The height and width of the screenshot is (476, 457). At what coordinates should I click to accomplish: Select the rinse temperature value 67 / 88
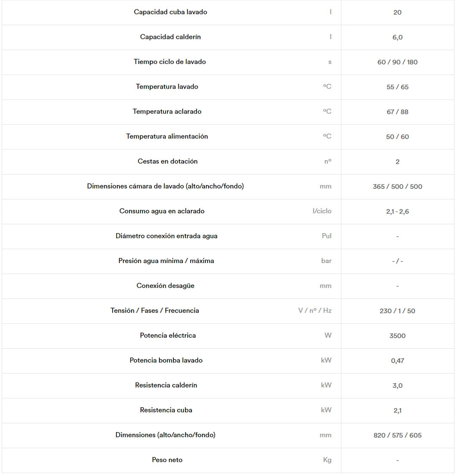pyautogui.click(x=398, y=112)
